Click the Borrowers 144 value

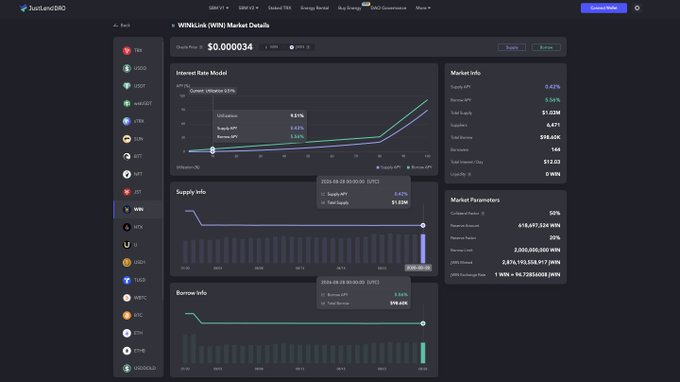click(556, 150)
